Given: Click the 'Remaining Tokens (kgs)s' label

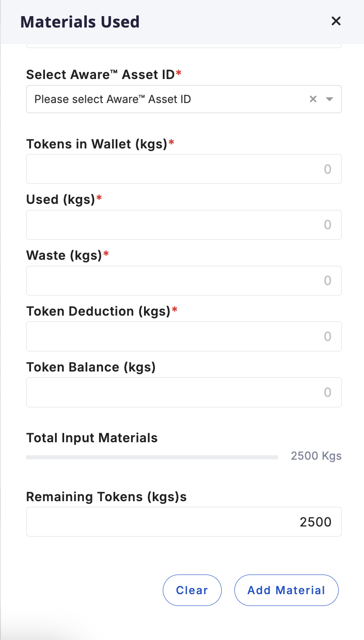Looking at the screenshot, I should (x=106, y=497).
